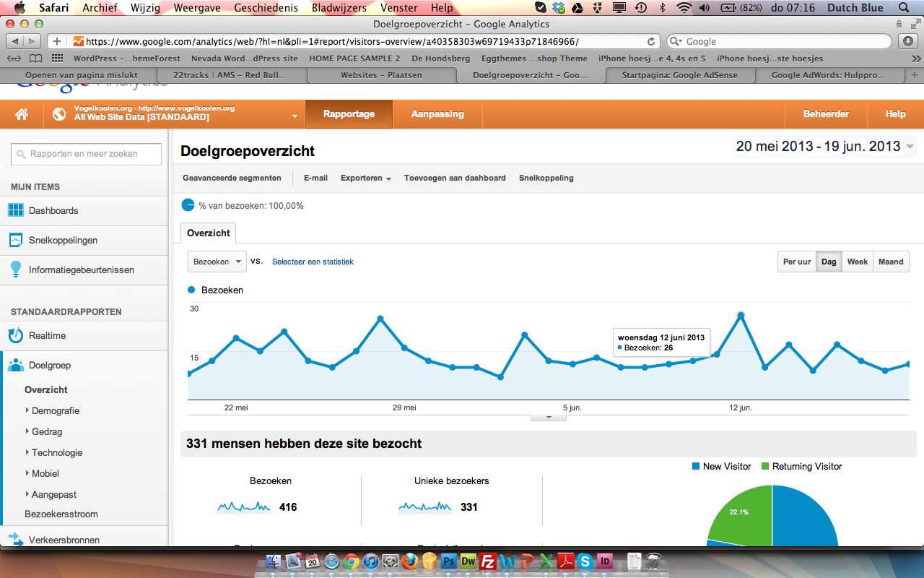Click Selecteer een statistiek link
Screen dimensions: 924x578
[313, 262]
